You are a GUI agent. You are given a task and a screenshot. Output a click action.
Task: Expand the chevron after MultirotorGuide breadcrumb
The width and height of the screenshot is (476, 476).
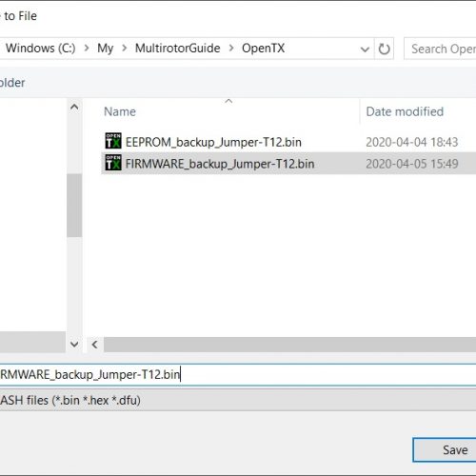[x=231, y=49]
